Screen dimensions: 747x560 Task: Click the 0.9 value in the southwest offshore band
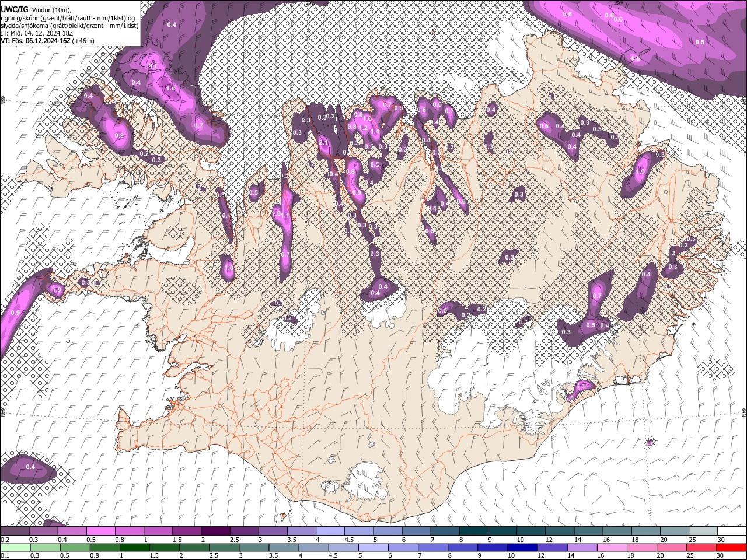pos(15,313)
